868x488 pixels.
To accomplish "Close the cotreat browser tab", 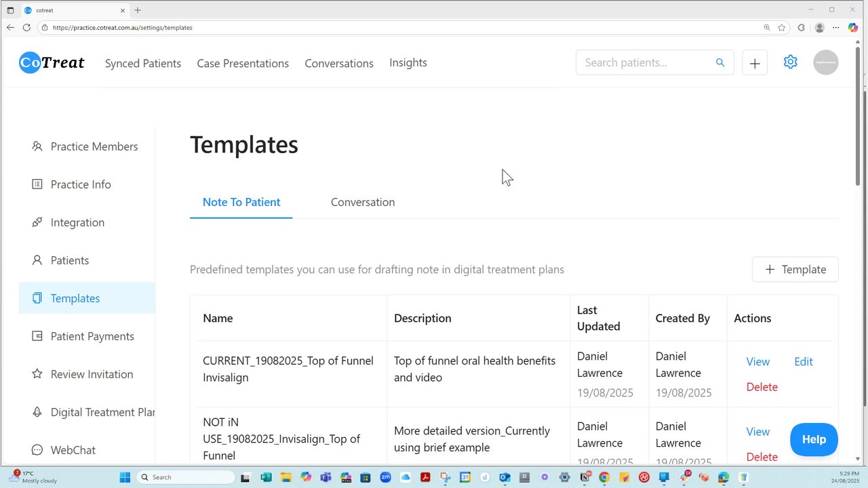I will [x=123, y=10].
